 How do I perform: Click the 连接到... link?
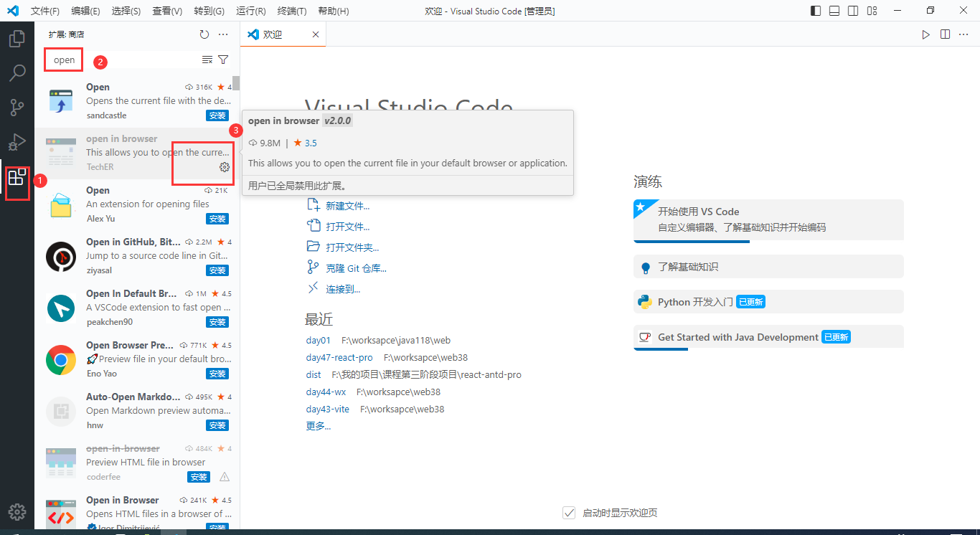pyautogui.click(x=343, y=289)
